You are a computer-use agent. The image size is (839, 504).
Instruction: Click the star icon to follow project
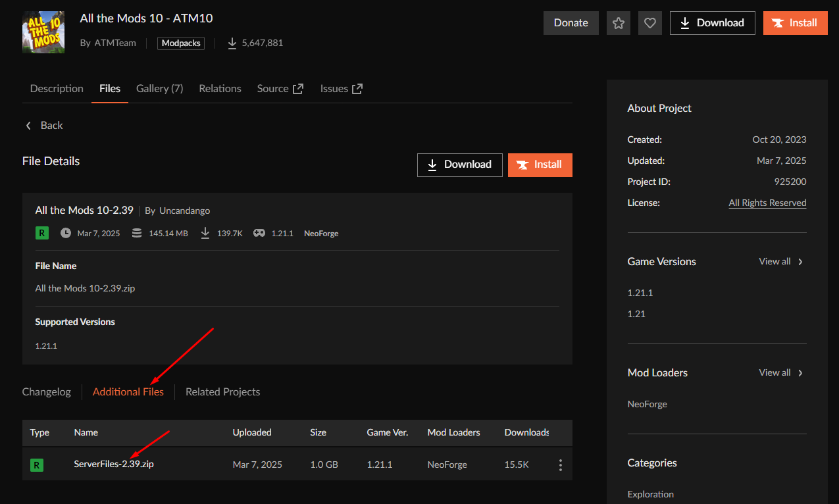[619, 23]
